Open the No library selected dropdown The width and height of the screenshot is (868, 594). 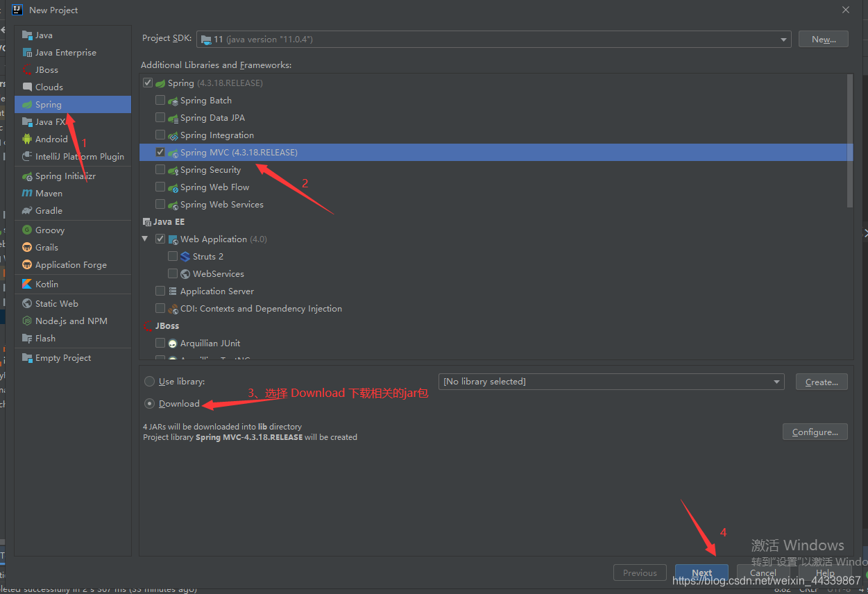point(611,382)
